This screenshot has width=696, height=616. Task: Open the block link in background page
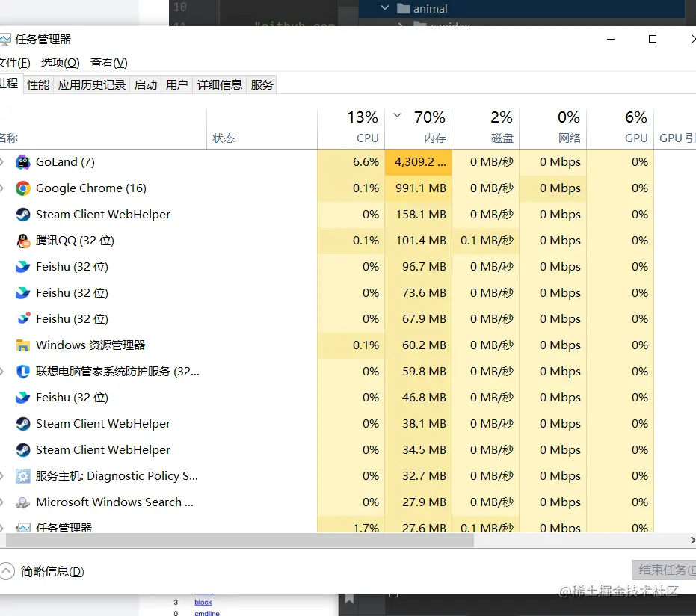coord(203,603)
